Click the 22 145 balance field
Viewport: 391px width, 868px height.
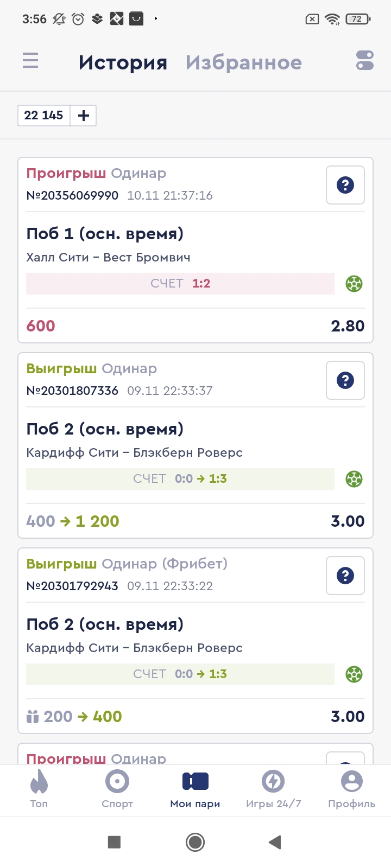[44, 116]
